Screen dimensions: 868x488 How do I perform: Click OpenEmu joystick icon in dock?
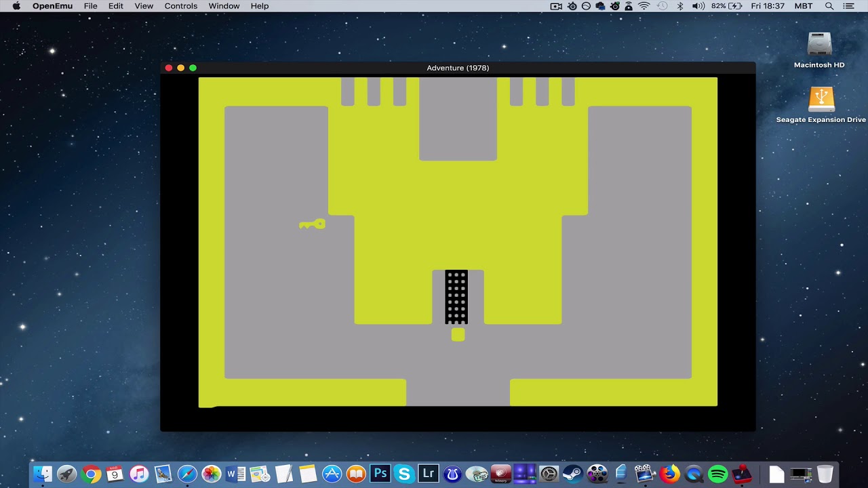point(742,473)
